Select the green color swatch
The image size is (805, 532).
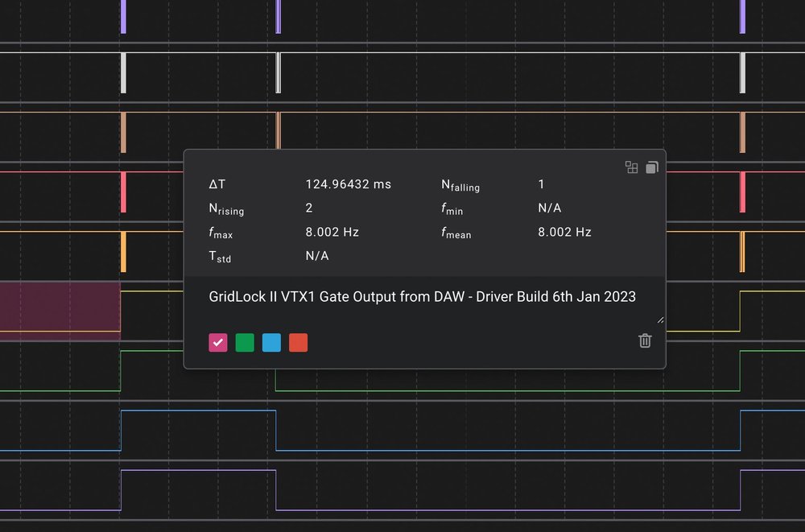click(245, 342)
